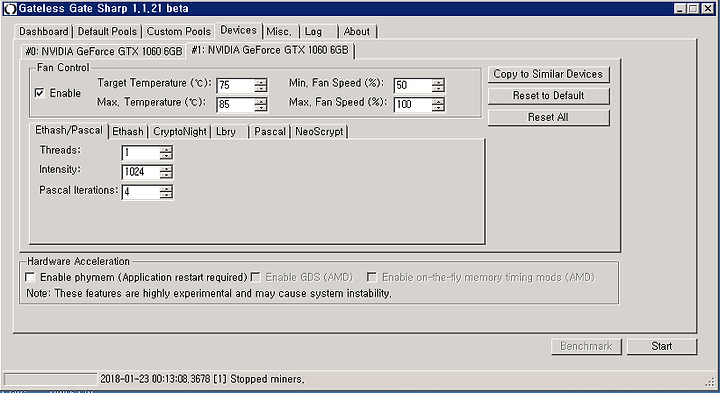Decrease Pascal Iterations with down arrow

(166, 196)
